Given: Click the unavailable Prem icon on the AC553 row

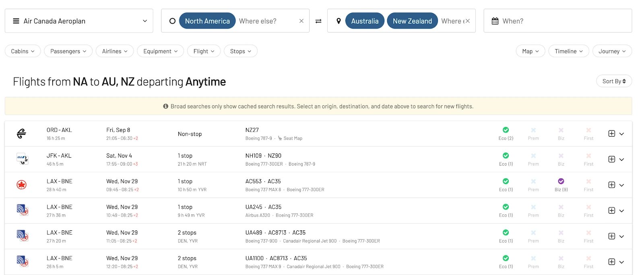Looking at the screenshot, I should 533,181.
